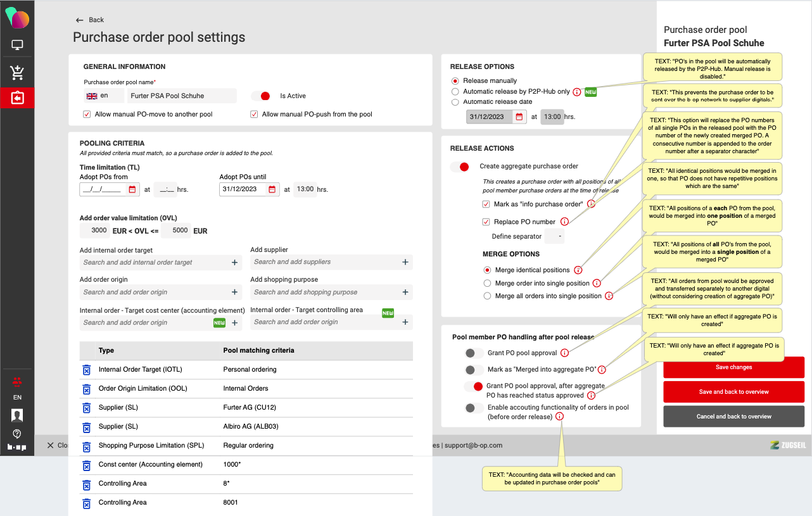Delete the Internal Order Target criteria row

(x=87, y=370)
